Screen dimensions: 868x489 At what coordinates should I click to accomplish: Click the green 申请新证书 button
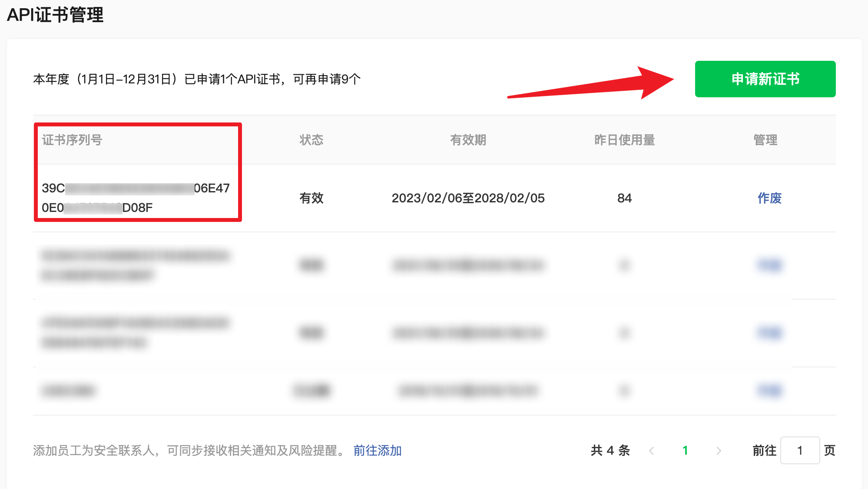(x=765, y=79)
